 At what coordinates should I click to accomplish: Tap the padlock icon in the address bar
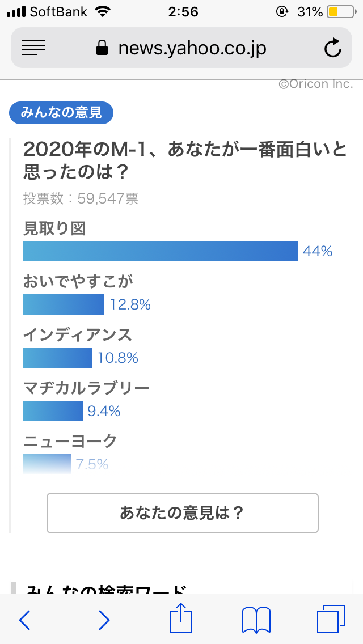pyautogui.click(x=102, y=48)
